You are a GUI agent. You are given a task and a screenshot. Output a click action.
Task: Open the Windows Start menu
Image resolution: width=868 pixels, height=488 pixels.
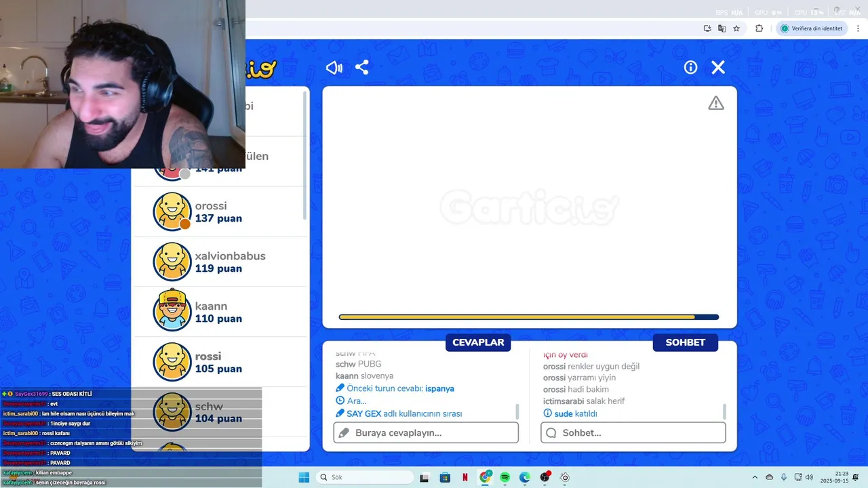[x=304, y=477]
